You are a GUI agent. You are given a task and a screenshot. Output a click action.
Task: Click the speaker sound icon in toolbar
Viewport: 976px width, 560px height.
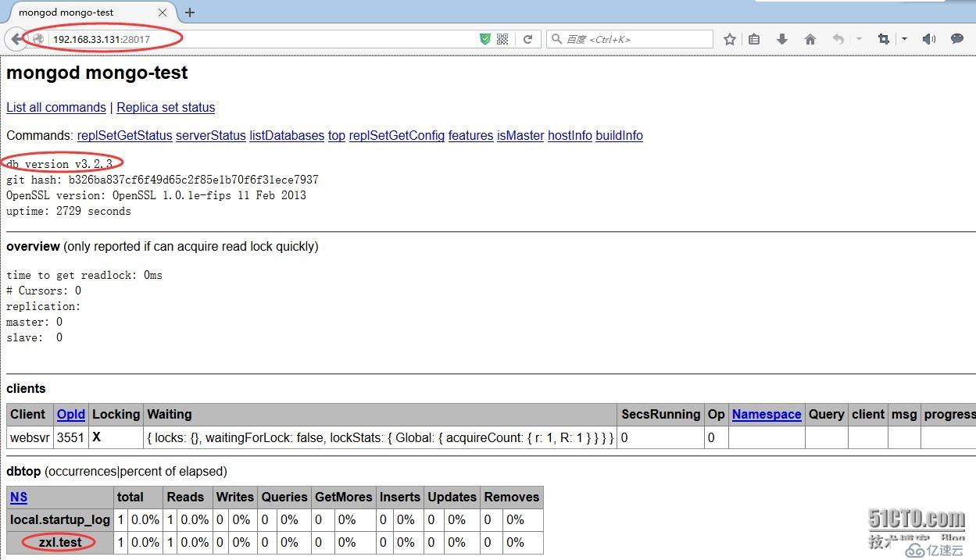point(929,39)
